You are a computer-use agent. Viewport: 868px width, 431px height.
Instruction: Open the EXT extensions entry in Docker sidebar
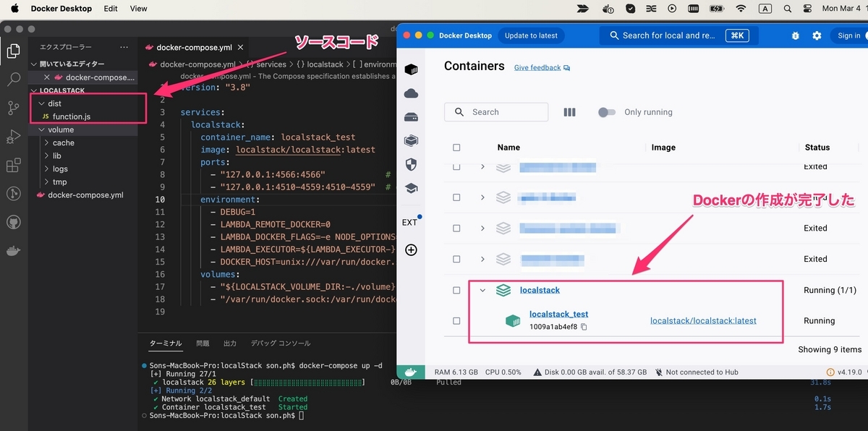(x=411, y=222)
